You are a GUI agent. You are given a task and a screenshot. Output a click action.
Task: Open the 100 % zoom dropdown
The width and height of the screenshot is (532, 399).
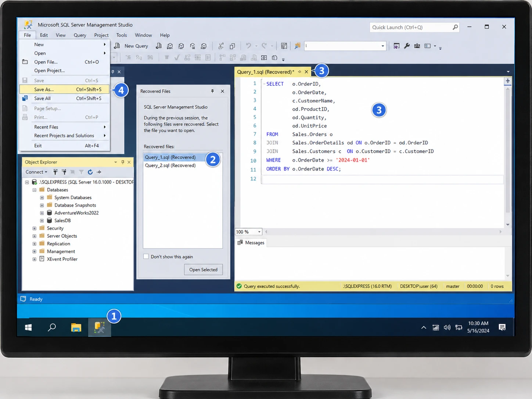259,232
